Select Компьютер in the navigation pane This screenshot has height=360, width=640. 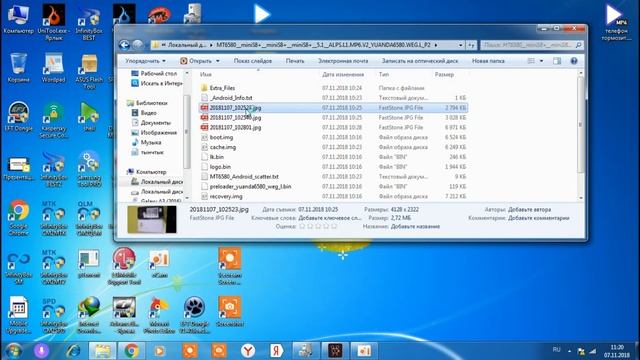point(151,172)
